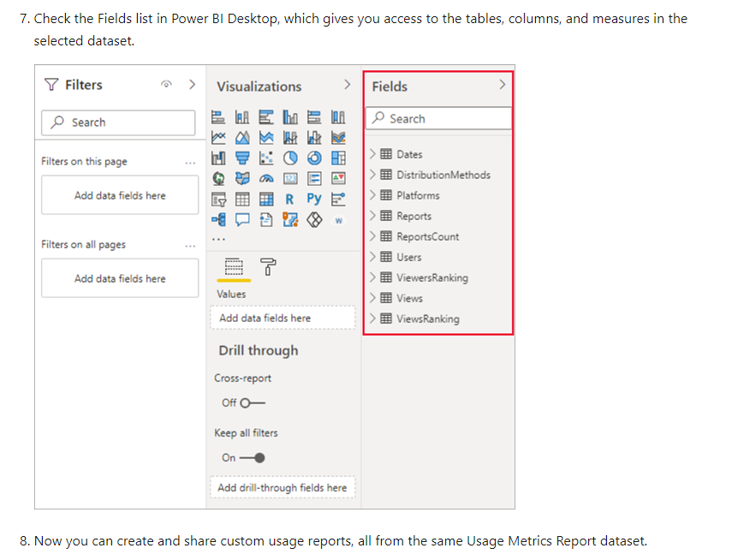Image resolution: width=732 pixels, height=560 pixels.
Task: Select the Clustered bar chart visual
Action: (x=266, y=116)
